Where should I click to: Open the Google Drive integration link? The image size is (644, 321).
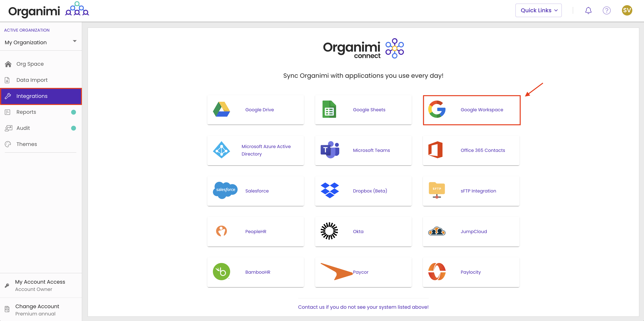(259, 110)
